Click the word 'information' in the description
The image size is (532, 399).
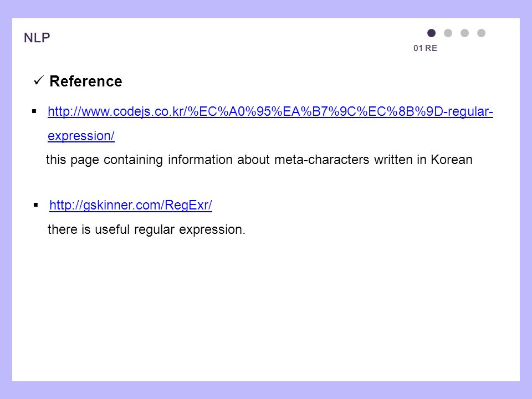tap(200, 160)
